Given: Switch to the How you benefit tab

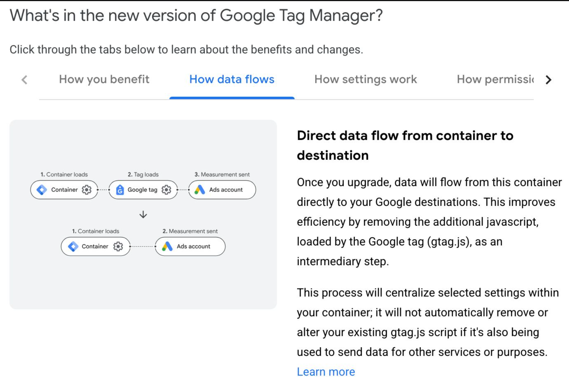Looking at the screenshot, I should coord(104,79).
